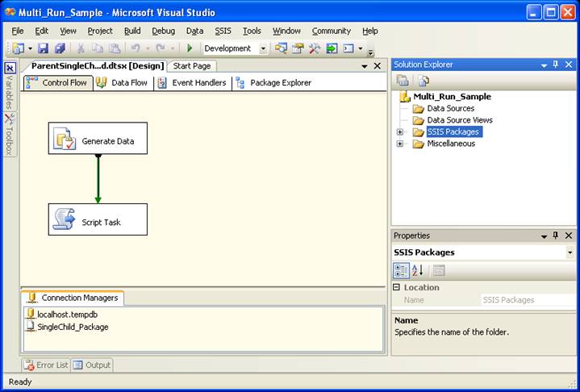Open the Help menu

tap(370, 31)
